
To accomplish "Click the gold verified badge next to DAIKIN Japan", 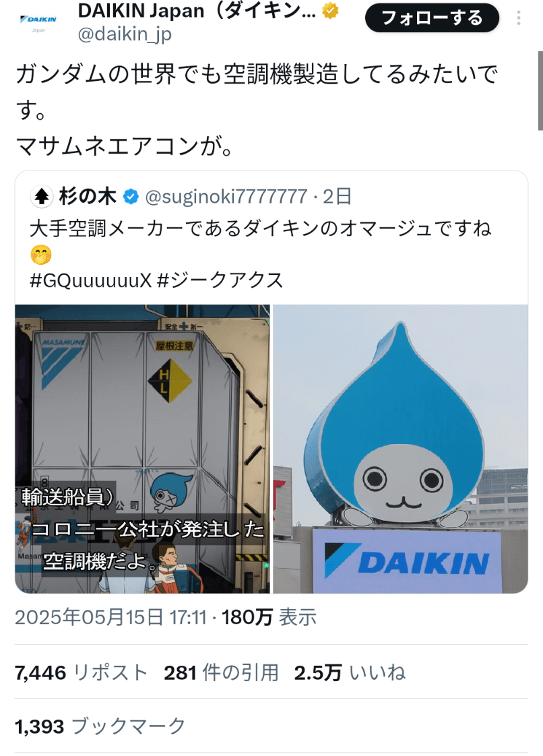I will (330, 11).
